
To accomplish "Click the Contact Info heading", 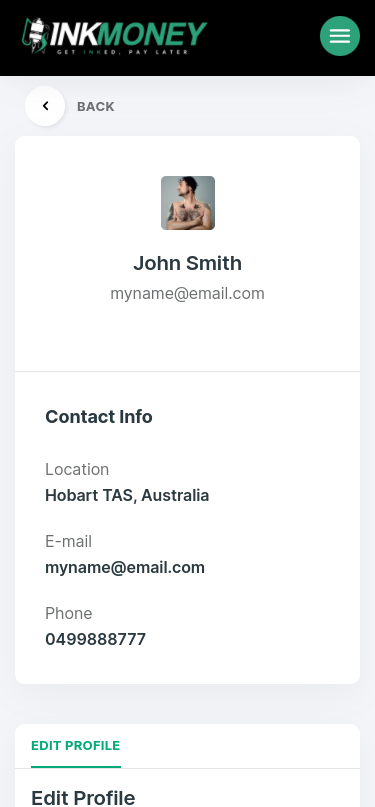I will 99,416.
